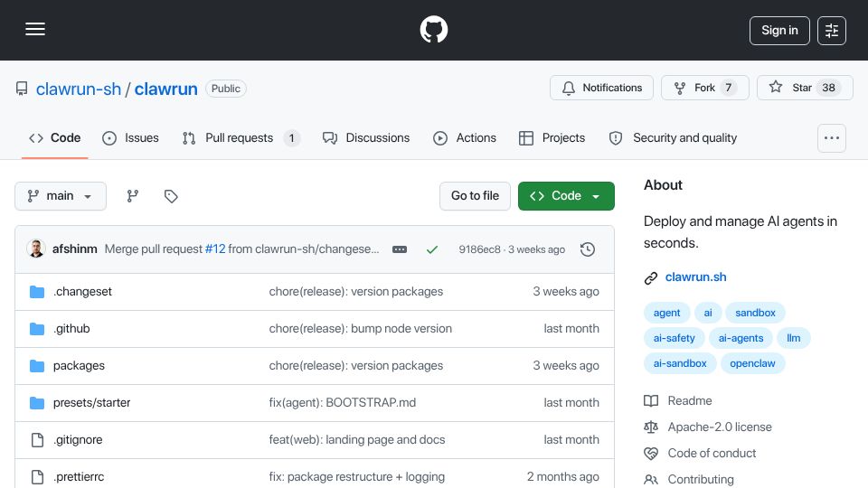Show more tabs via three-dot button
Screen dimensions: 868x488
point(832,138)
